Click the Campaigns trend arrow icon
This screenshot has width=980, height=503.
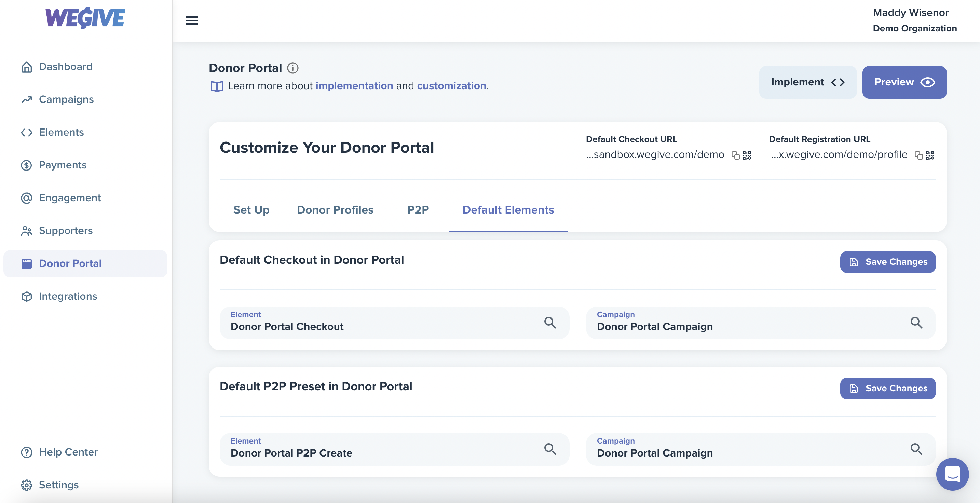[27, 100]
